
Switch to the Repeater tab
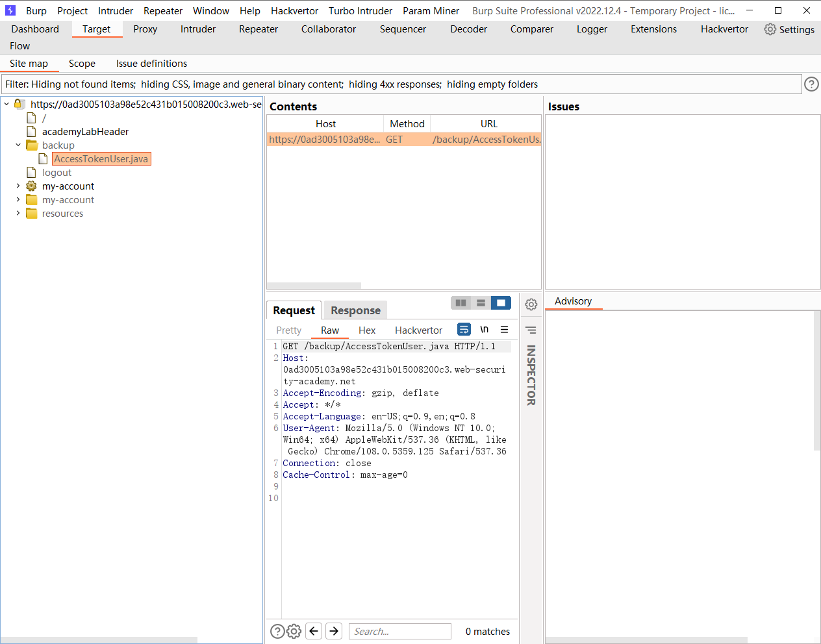point(259,29)
